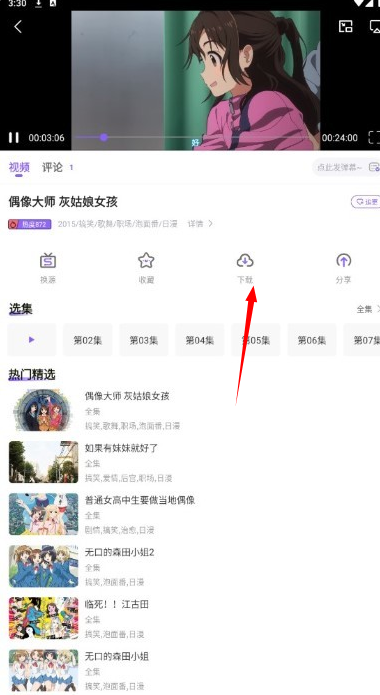Select episode 第07集
Screen dimensions: 380x695
[x=362, y=340]
